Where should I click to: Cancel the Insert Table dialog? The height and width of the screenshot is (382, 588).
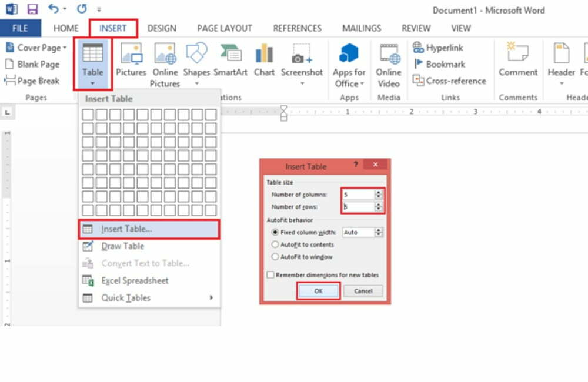click(x=363, y=291)
